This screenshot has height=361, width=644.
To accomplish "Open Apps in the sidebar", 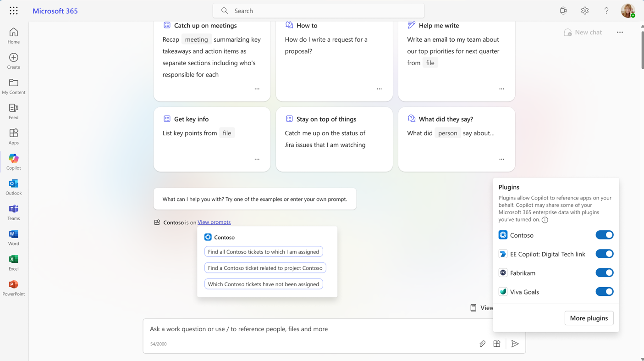I will point(14,137).
